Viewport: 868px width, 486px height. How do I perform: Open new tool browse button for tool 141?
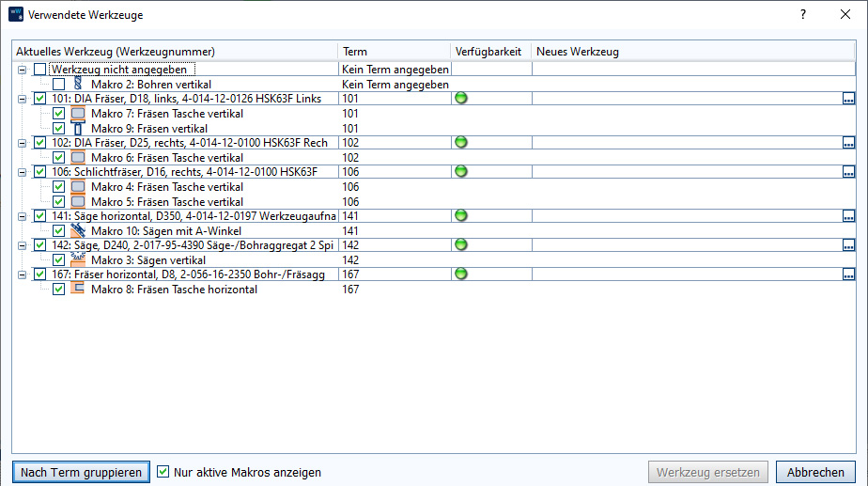tap(848, 216)
